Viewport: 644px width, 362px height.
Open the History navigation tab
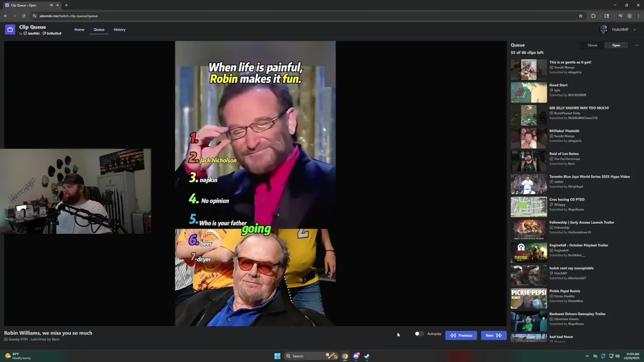pyautogui.click(x=119, y=30)
